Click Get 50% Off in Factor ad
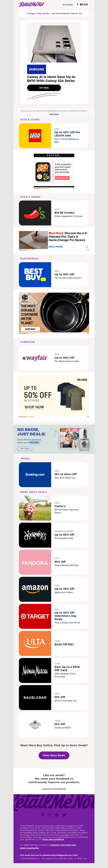The width and height of the screenshot is (108, 868). click(62, 178)
